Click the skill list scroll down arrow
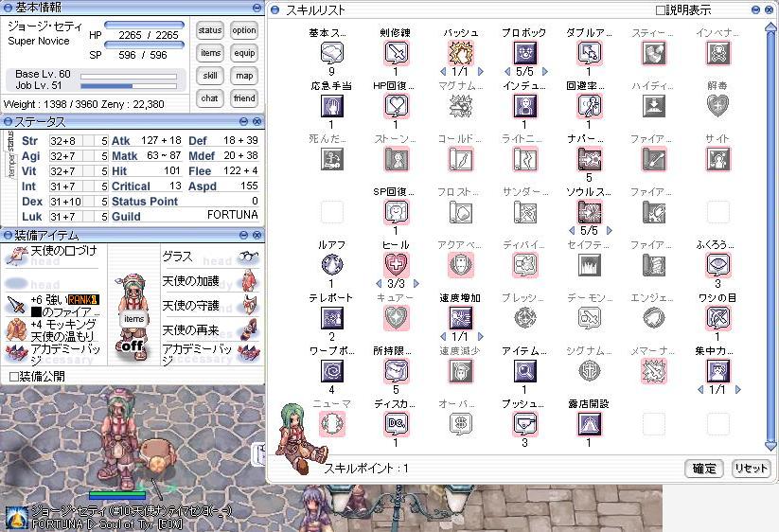Screen dimensions: 779x532 coord(770,446)
